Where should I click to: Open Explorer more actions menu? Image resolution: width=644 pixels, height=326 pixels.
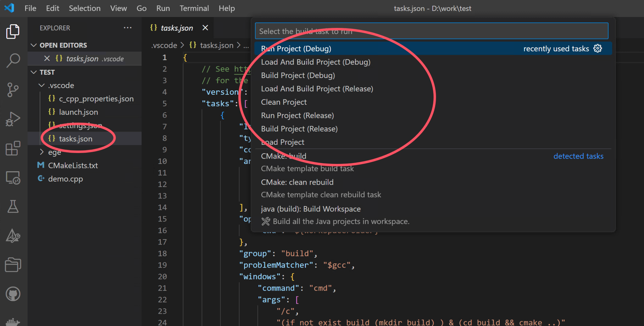128,28
